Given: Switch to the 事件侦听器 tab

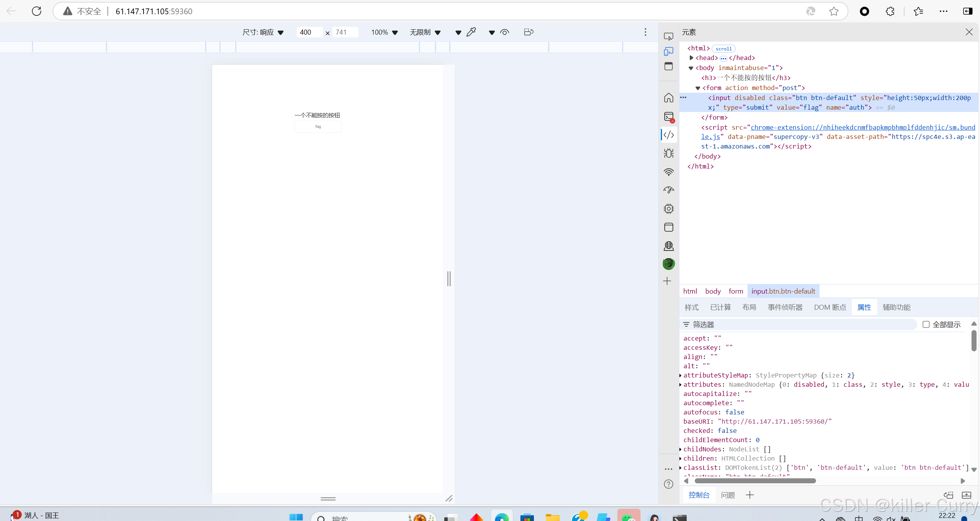Looking at the screenshot, I should coord(785,307).
